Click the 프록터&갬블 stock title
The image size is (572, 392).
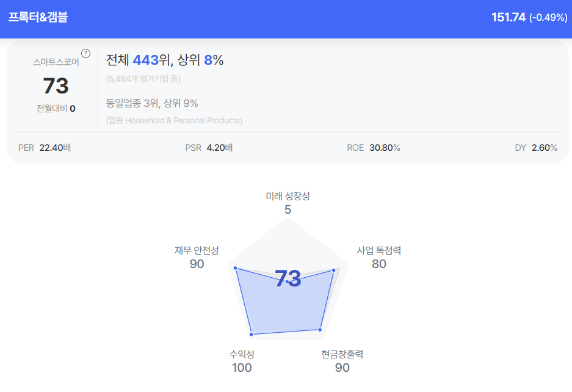click(x=38, y=17)
